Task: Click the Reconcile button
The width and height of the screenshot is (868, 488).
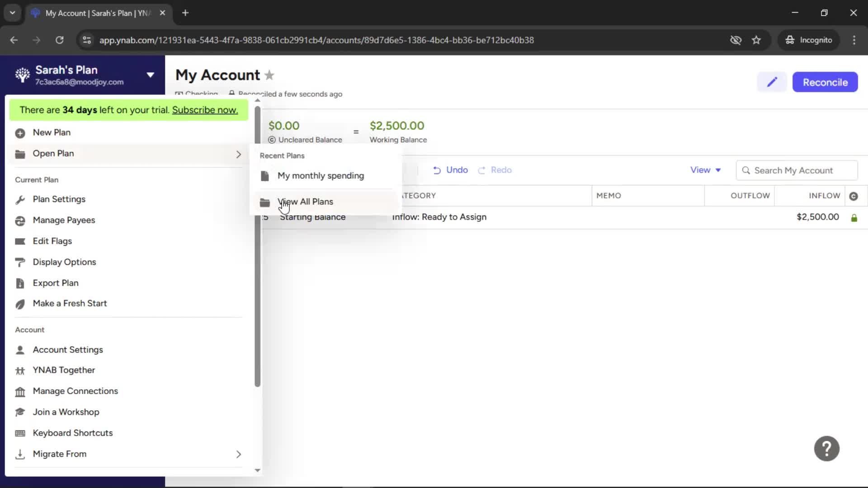Action: [x=825, y=82]
